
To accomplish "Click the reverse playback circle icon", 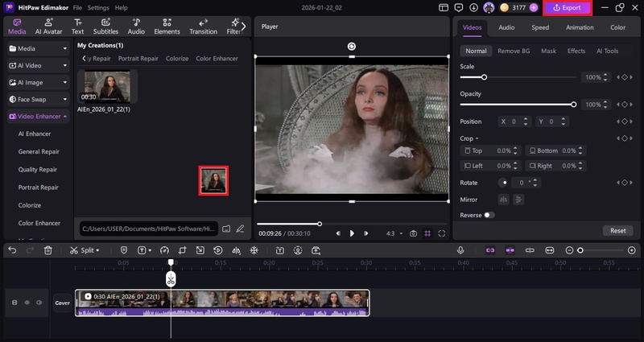I will point(218,250).
